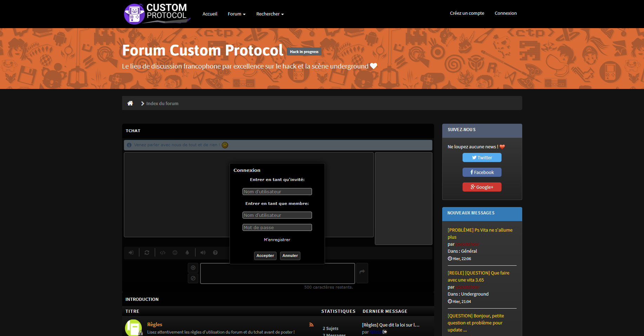Click the Accepter button
Viewport: 644px width, 336px height.
pyautogui.click(x=265, y=256)
